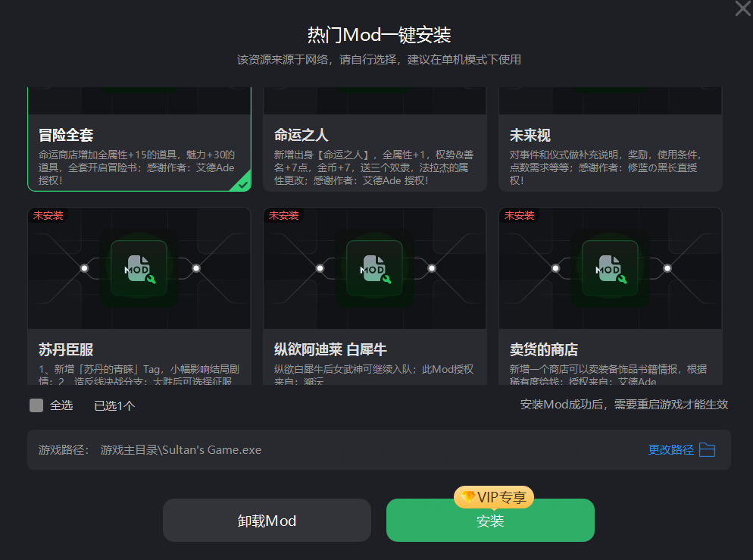This screenshot has width=753, height=560.
Task: Click the 卸载Mod button
Action: [x=267, y=520]
